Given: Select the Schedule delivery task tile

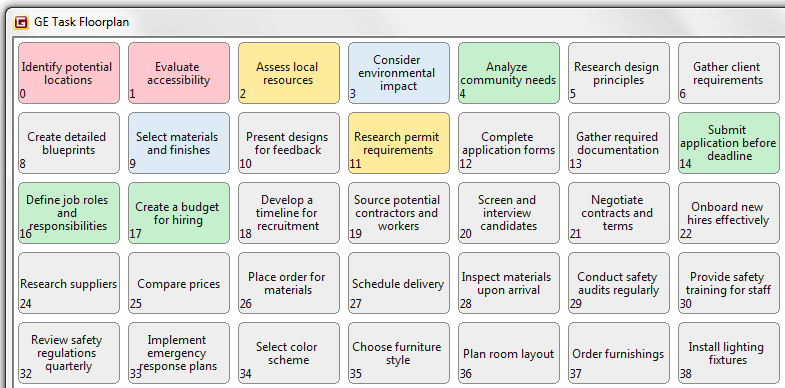Looking at the screenshot, I should click(399, 283).
